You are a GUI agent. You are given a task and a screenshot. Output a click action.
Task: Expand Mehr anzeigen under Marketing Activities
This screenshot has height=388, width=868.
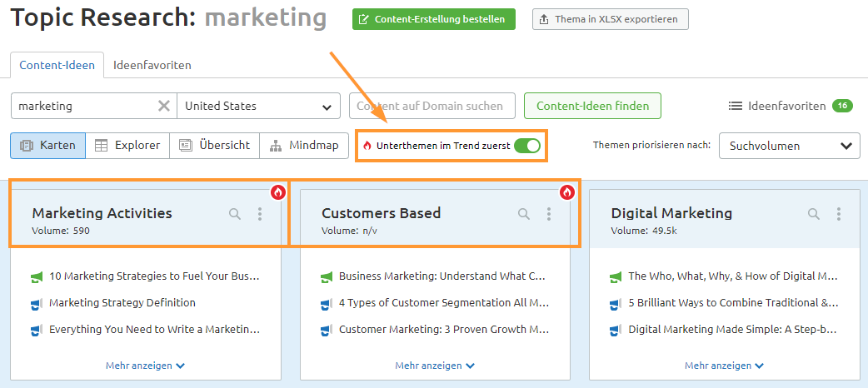[145, 366]
